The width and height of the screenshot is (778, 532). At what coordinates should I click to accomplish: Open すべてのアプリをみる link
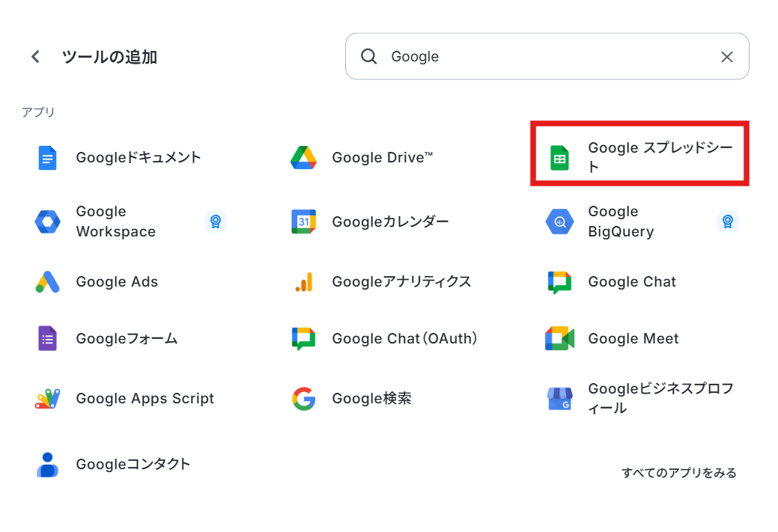pyautogui.click(x=678, y=472)
